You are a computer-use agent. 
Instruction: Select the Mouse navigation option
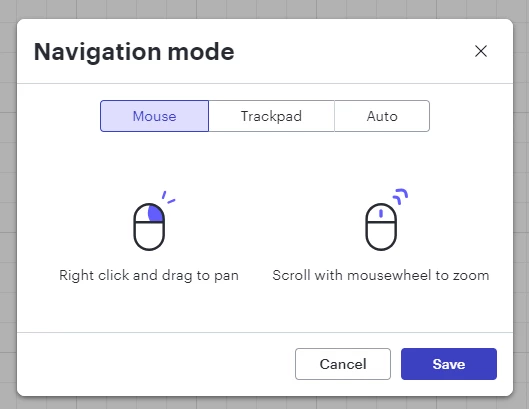(x=155, y=116)
